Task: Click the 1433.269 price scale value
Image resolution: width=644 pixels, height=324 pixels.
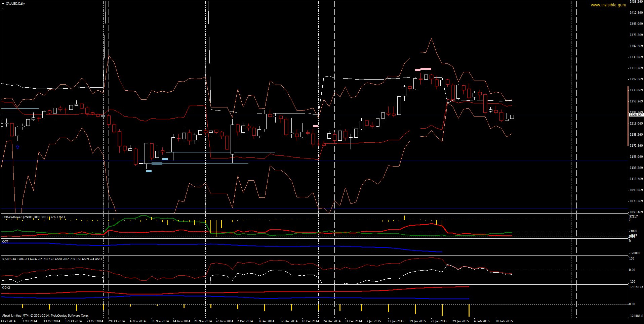Action: [636, 2]
